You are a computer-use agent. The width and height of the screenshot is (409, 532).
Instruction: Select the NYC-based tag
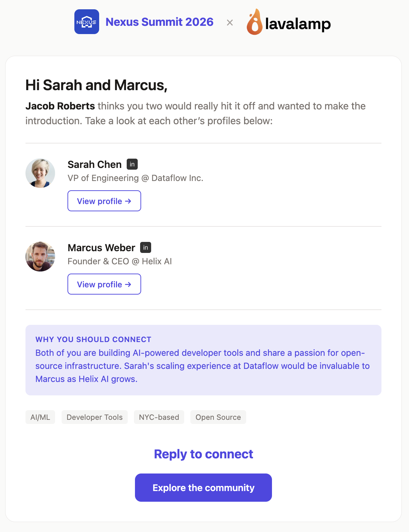click(x=159, y=417)
